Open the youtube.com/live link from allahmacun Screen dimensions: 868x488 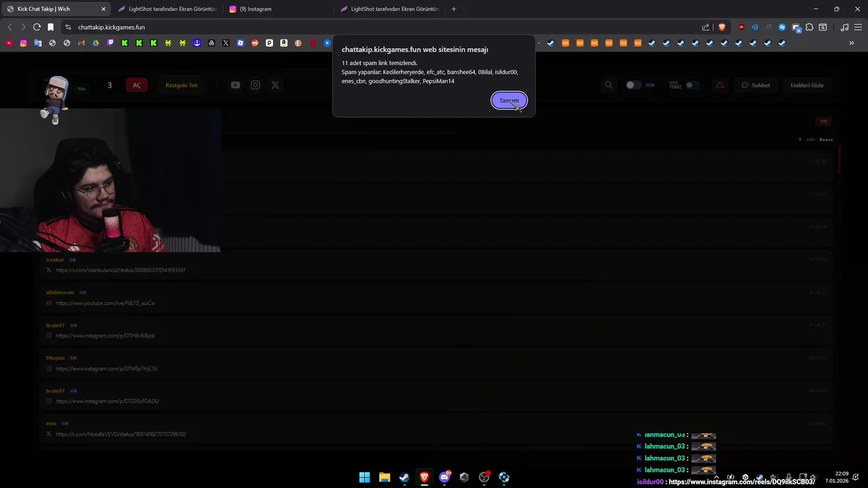coord(105,303)
